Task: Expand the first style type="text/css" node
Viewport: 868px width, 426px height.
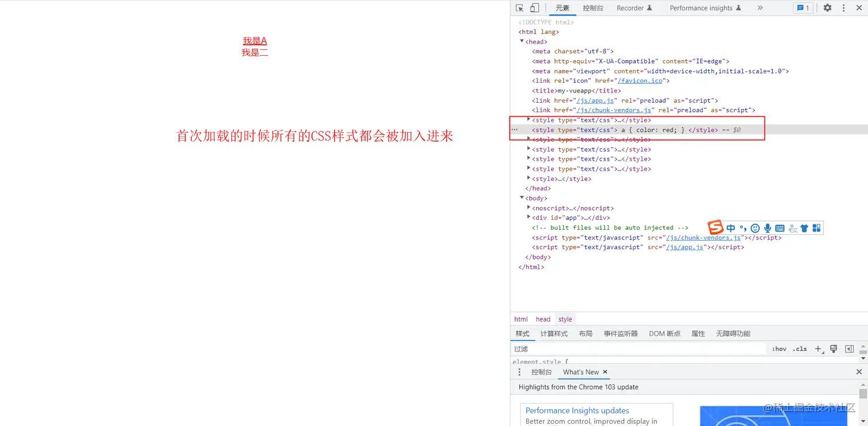Action: tap(529, 119)
